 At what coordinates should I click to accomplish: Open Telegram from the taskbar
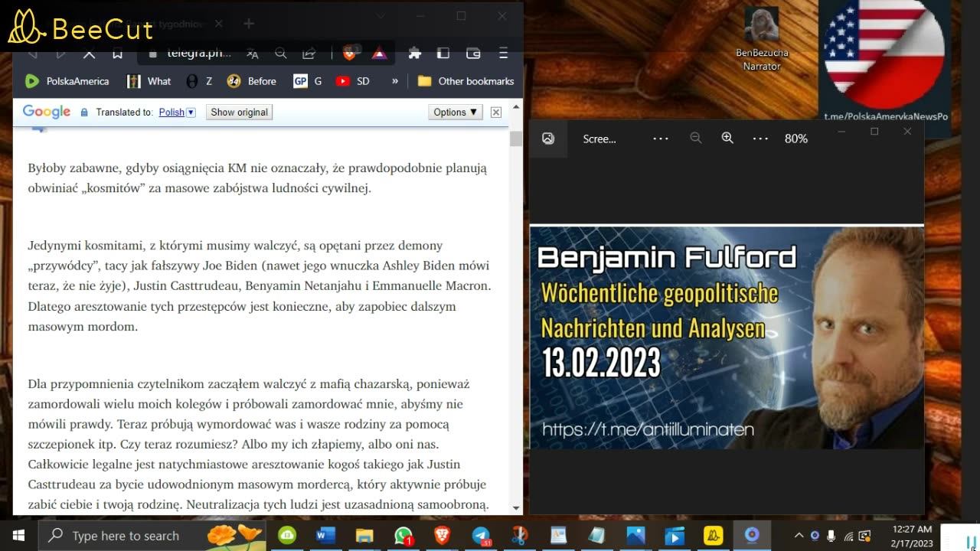point(481,536)
